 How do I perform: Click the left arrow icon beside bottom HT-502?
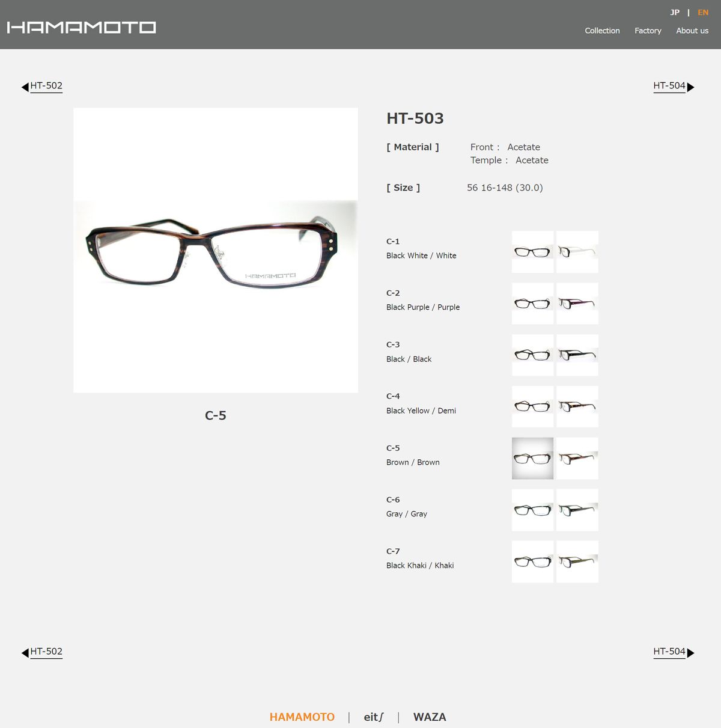[x=25, y=653]
